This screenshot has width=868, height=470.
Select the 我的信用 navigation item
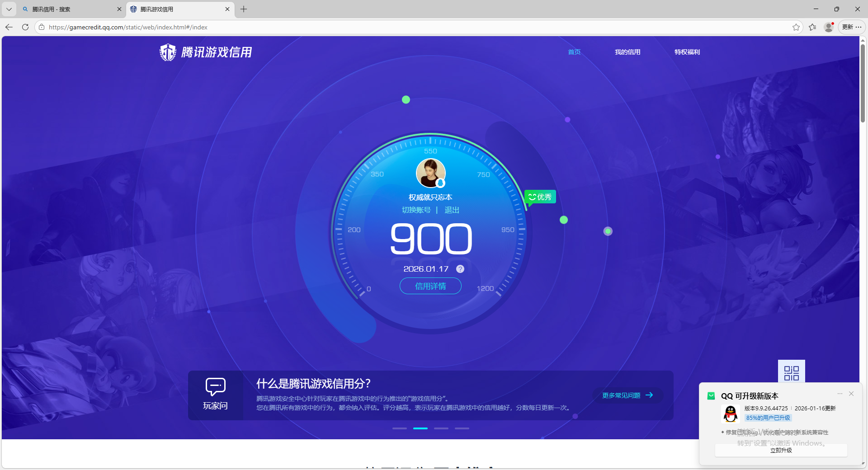point(627,52)
